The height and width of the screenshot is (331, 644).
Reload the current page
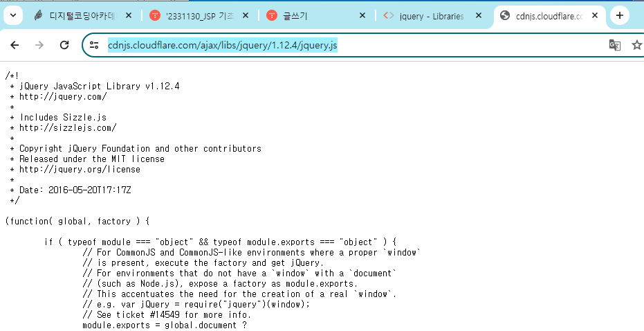(x=64, y=45)
